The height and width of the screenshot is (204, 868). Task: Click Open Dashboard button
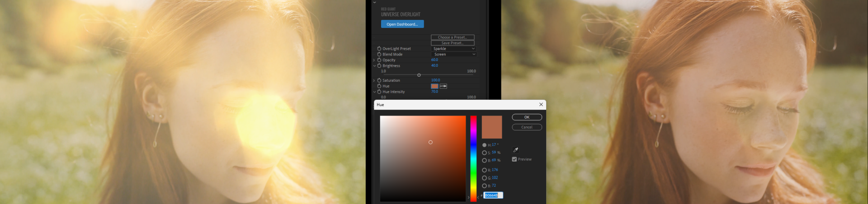(402, 24)
